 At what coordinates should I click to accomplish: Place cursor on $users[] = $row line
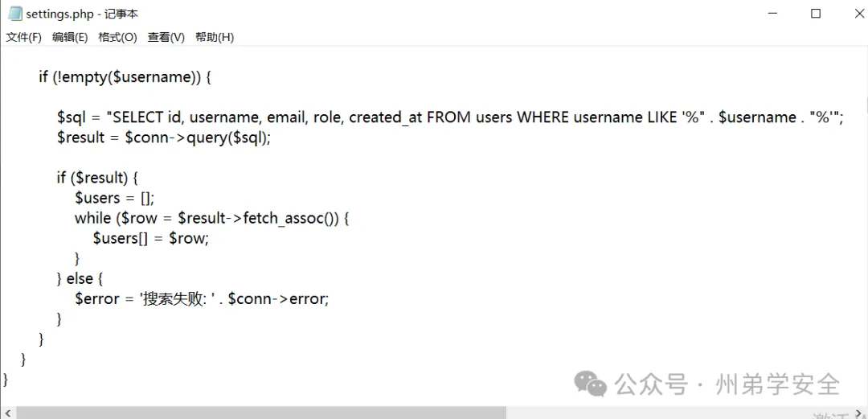pyautogui.click(x=151, y=238)
